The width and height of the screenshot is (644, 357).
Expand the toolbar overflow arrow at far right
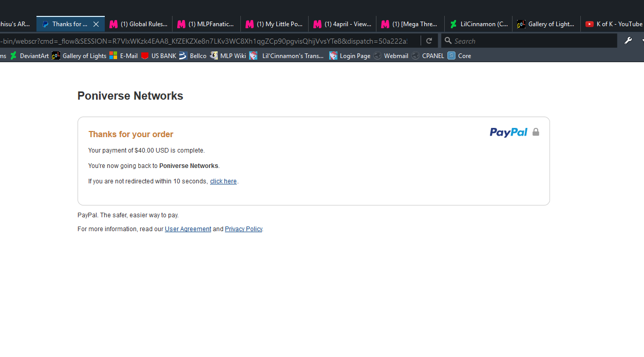coord(641,41)
